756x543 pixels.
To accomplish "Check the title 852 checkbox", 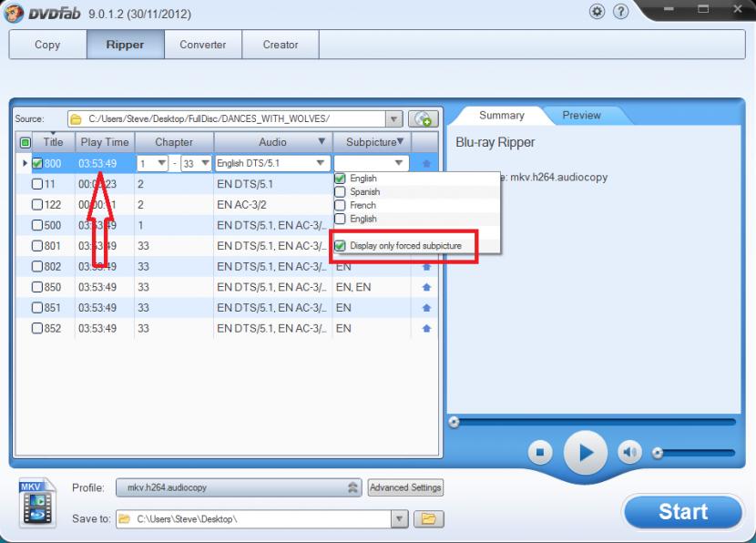I will 37,328.
